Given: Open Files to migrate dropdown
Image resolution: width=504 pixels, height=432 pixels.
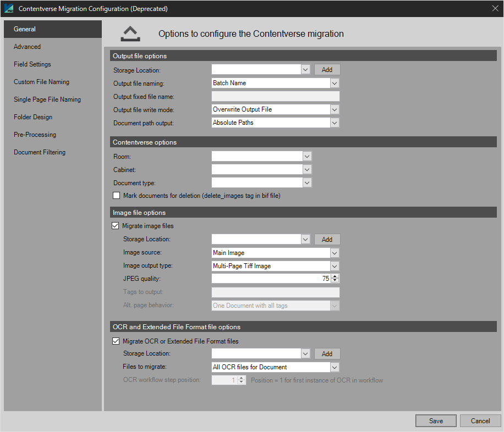Looking at the screenshot, I should tap(335, 367).
